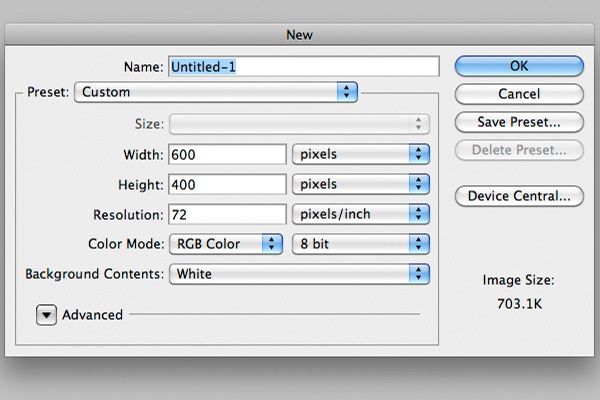Click the greyed-out Size dropdown

(299, 124)
